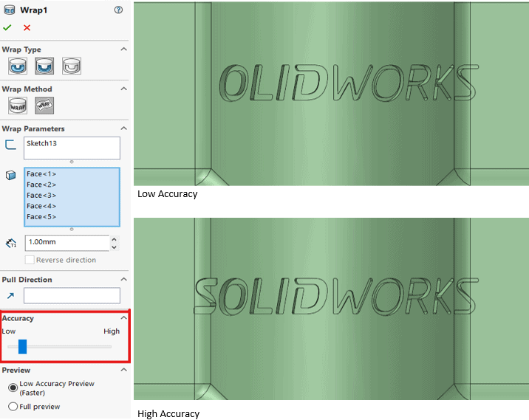
Task: Click the source sketch icon beside Sketch13
Action: (x=10, y=145)
